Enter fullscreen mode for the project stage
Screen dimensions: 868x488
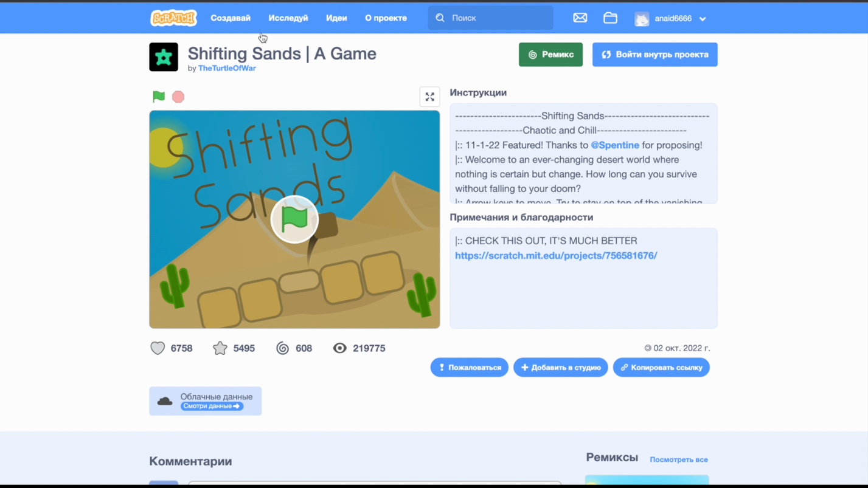(x=429, y=97)
